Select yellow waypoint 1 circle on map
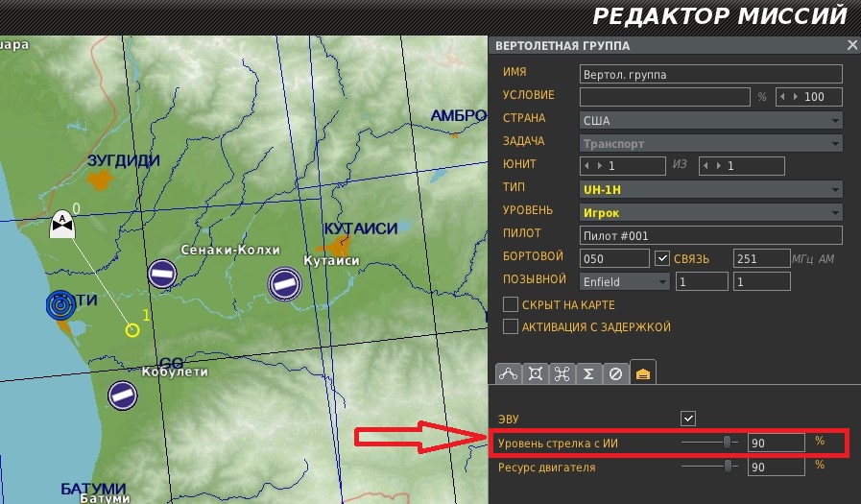Screen dimensions: 861x504 [x=132, y=330]
